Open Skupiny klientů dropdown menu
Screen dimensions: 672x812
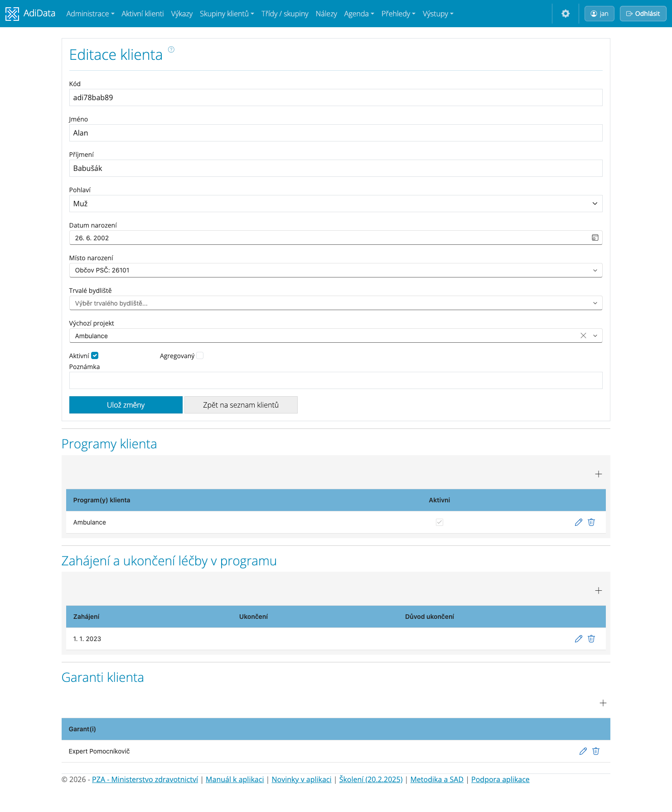(x=227, y=14)
